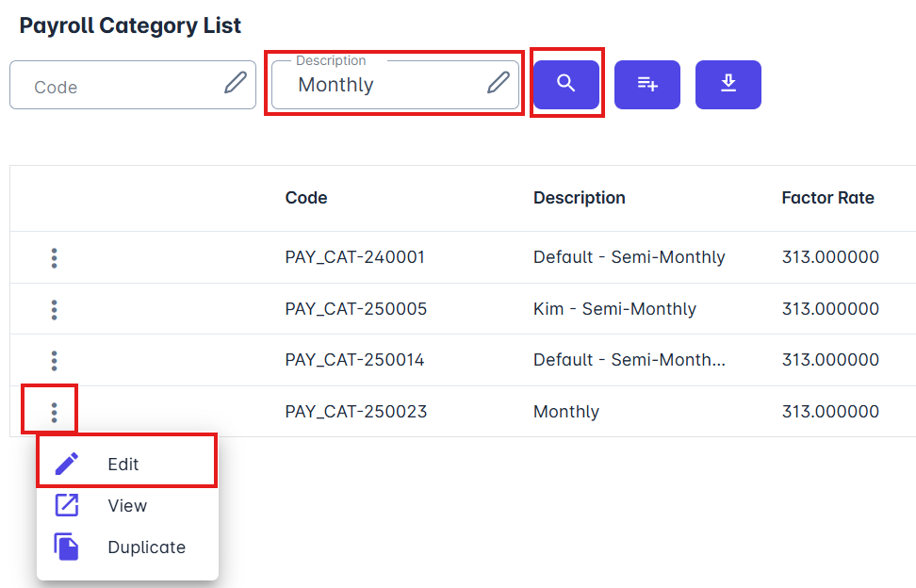Screen dimensions: 916x588
Task: Click the download export icon button
Action: pos(728,85)
